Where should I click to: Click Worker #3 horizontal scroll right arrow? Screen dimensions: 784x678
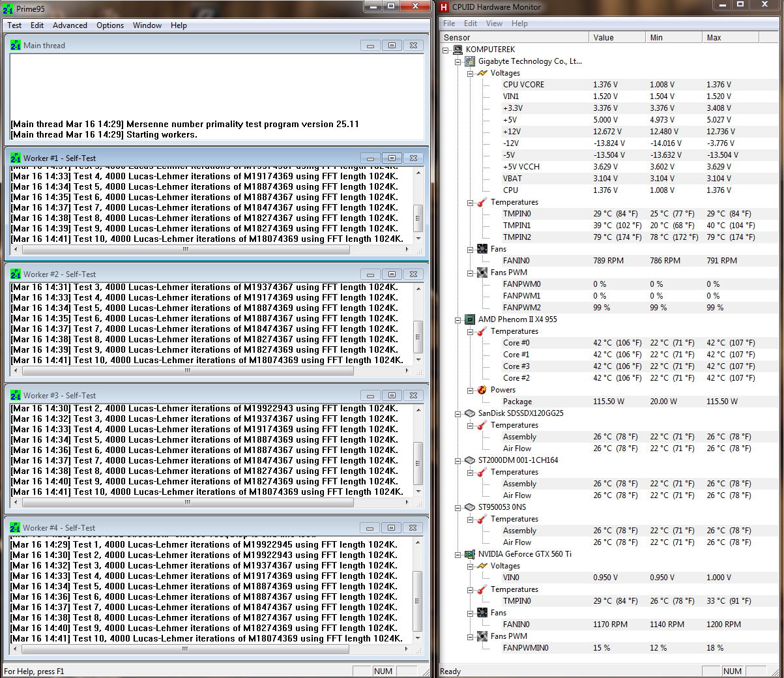408,503
